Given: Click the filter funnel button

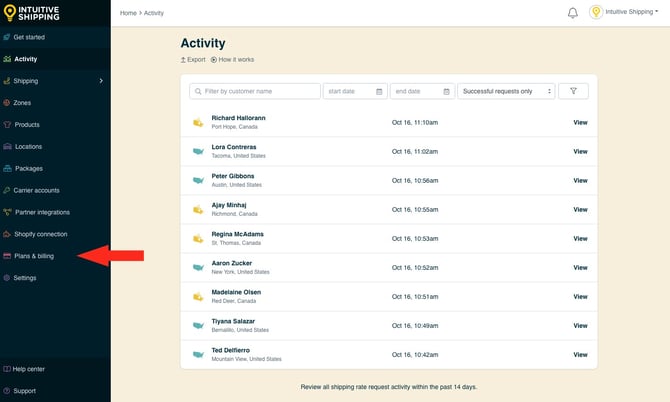Looking at the screenshot, I should point(573,91).
